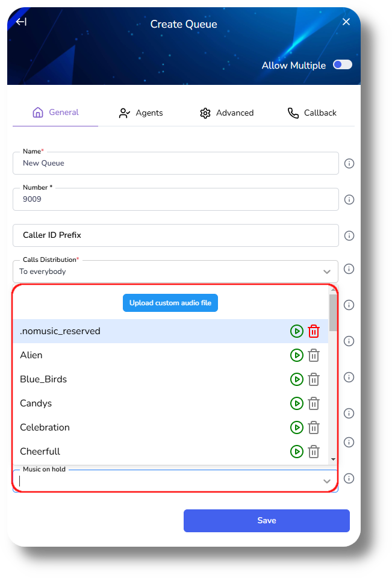The image size is (392, 578).
Task: Go to the Callback tab
Action: (312, 113)
